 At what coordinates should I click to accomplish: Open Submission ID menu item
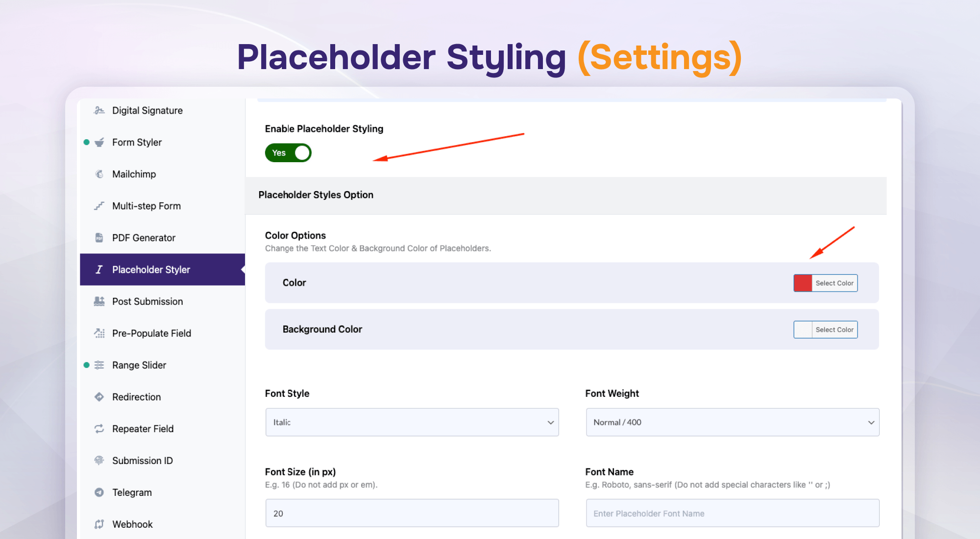click(x=163, y=461)
